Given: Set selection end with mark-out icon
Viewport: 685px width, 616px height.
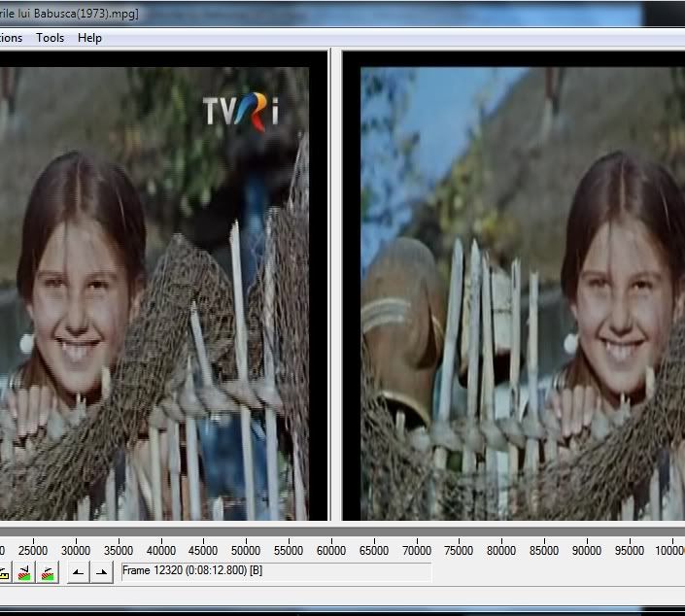Looking at the screenshot, I should click(101, 571).
